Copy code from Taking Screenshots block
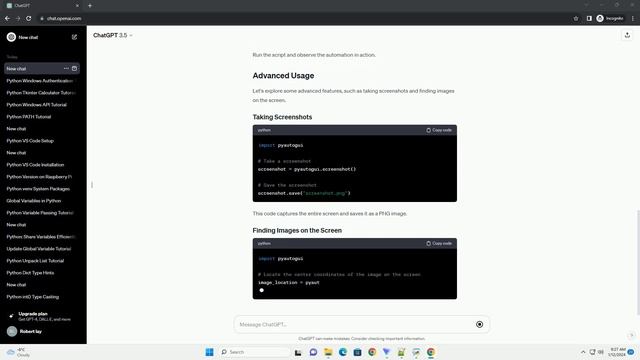Screen dimensions: 640x360 click(x=439, y=130)
